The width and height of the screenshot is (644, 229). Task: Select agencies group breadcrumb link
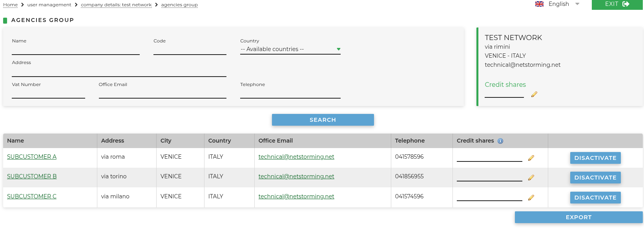point(179,5)
